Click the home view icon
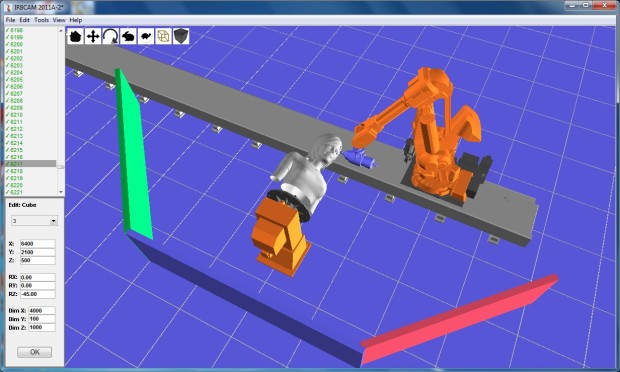The height and width of the screenshot is (372, 620). point(75,36)
